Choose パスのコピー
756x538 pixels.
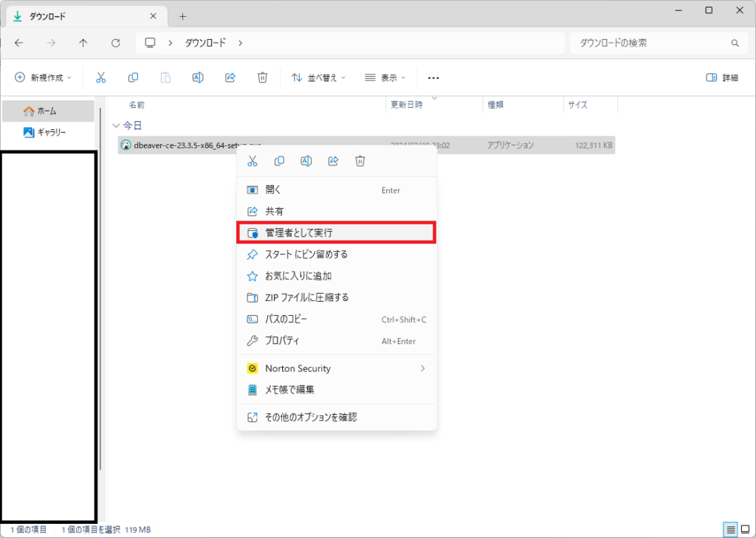coord(337,319)
